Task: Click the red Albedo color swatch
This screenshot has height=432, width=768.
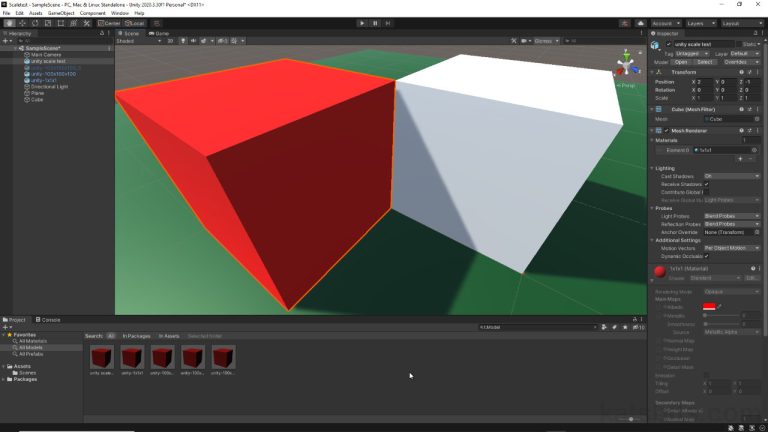Action: coord(709,306)
